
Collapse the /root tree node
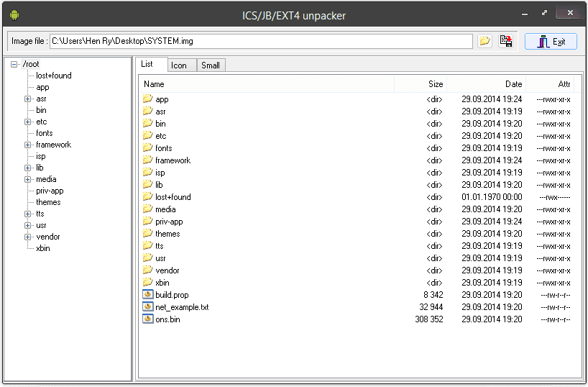14,64
